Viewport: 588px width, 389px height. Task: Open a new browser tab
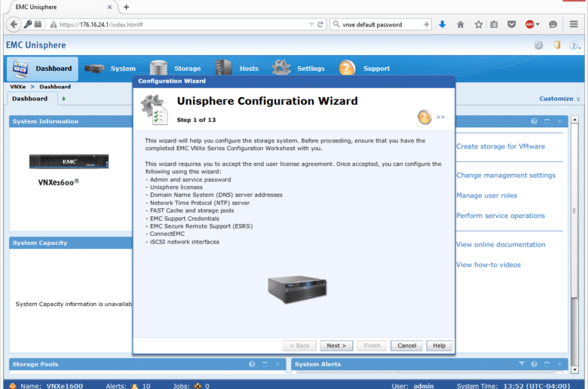tap(127, 7)
